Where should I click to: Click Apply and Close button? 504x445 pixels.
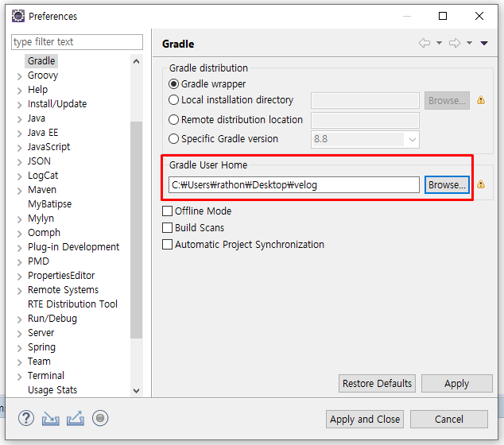365,419
